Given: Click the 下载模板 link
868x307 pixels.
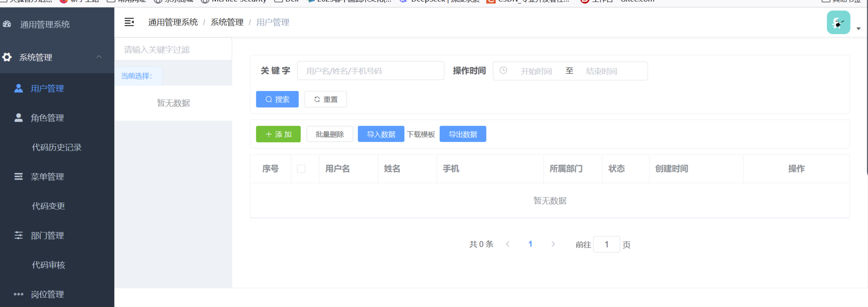Looking at the screenshot, I should [x=421, y=134].
